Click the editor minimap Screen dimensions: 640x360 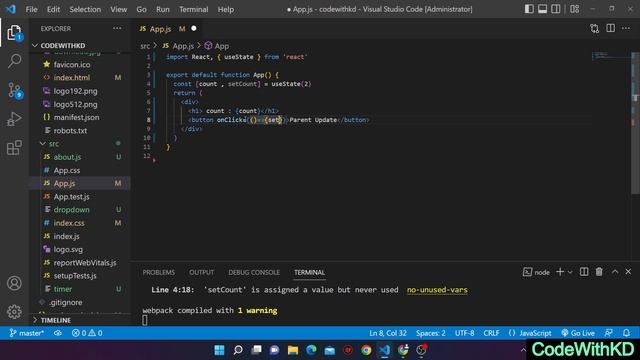click(611, 56)
